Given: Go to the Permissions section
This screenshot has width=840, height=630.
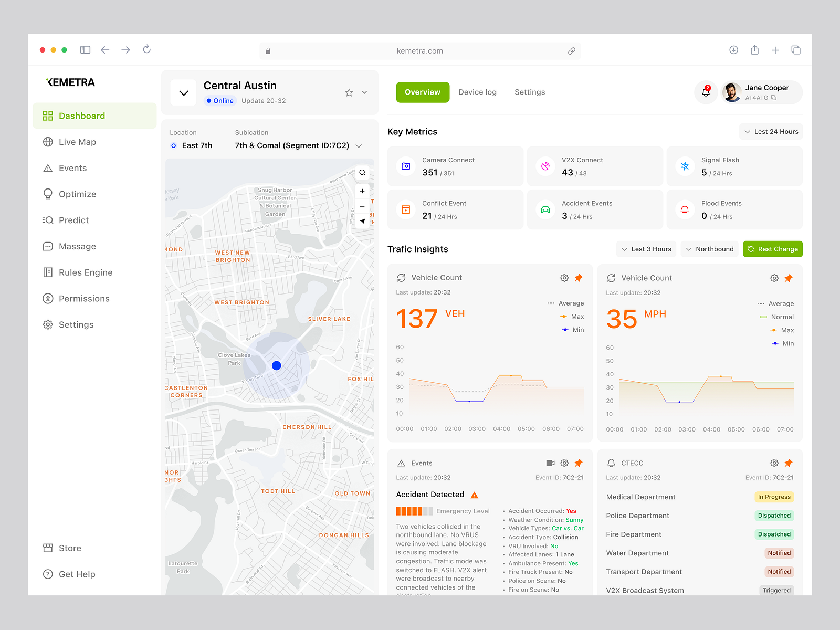Looking at the screenshot, I should coord(83,298).
